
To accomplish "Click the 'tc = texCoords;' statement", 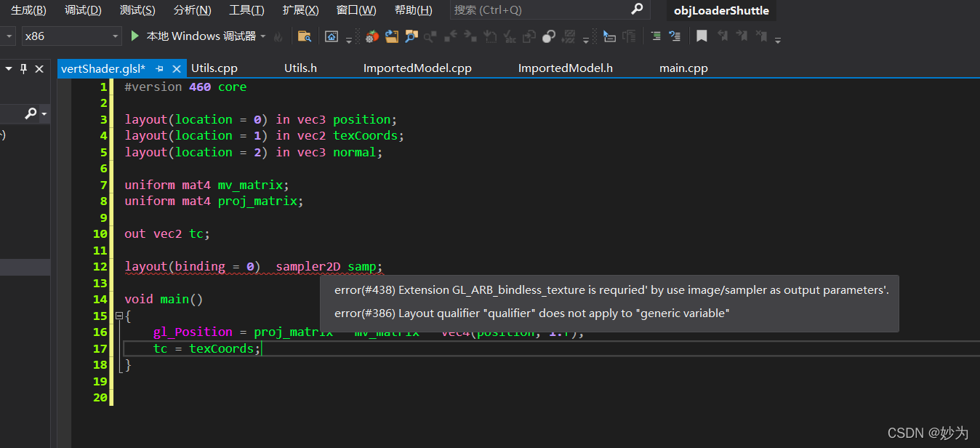I will (206, 348).
